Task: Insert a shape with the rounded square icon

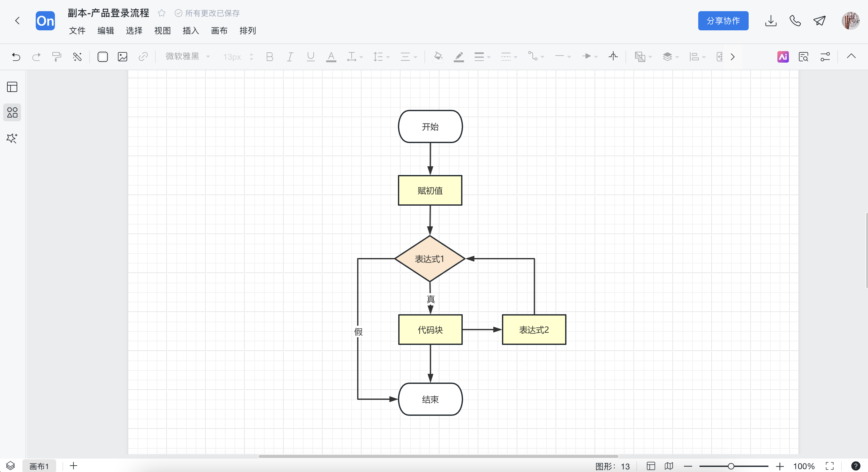Action: coord(102,57)
